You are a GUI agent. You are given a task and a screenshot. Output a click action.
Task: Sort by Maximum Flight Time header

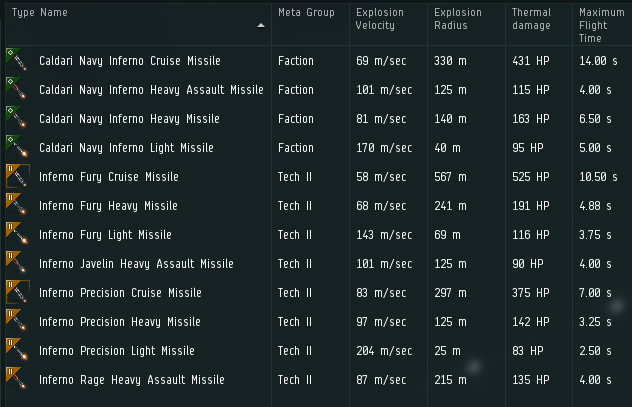[603, 24]
